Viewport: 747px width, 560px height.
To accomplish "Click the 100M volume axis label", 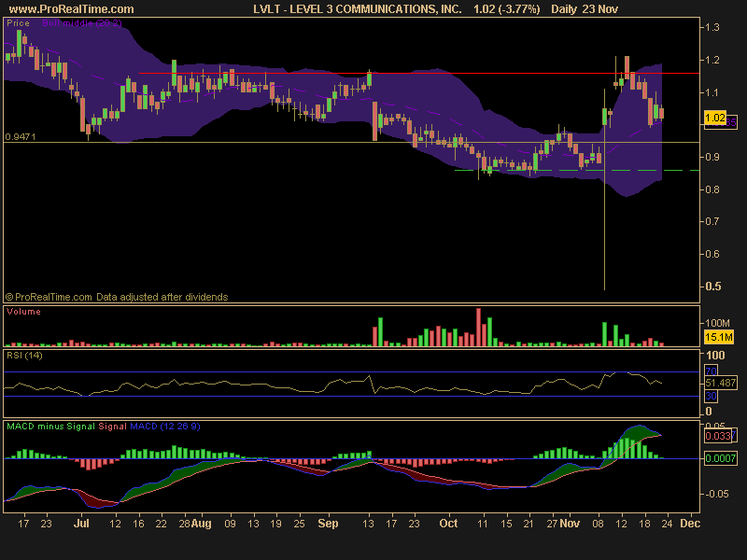I will click(x=717, y=323).
